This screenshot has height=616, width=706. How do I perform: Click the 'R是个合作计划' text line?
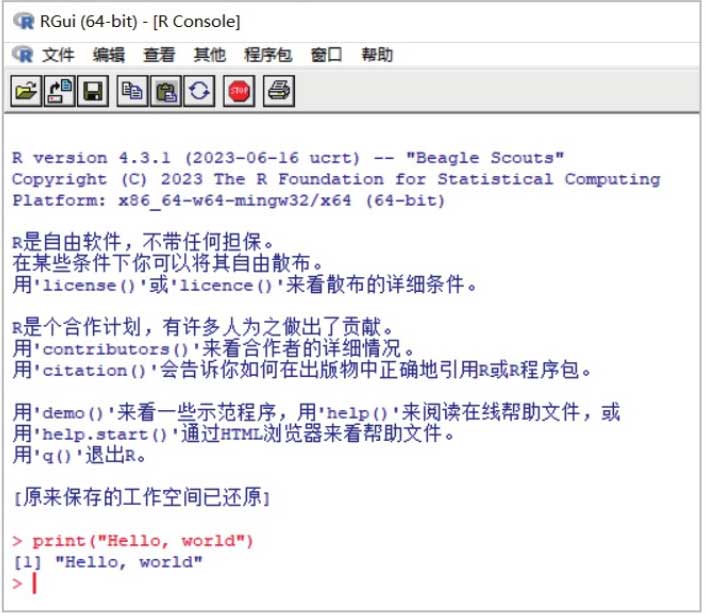[203, 327]
